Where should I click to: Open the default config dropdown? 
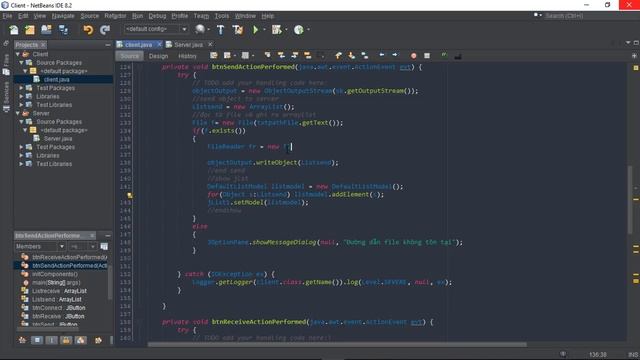click(x=156, y=29)
